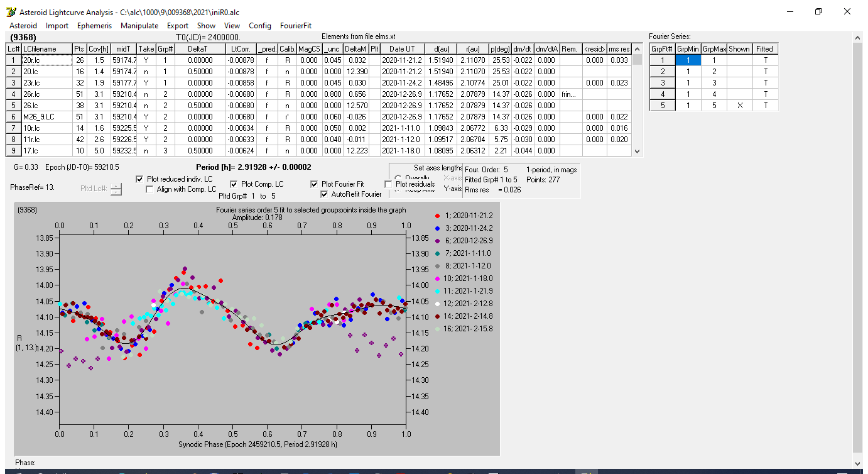The width and height of the screenshot is (868, 474).
Task: Click _unc value 0.800
Action: pos(333,94)
